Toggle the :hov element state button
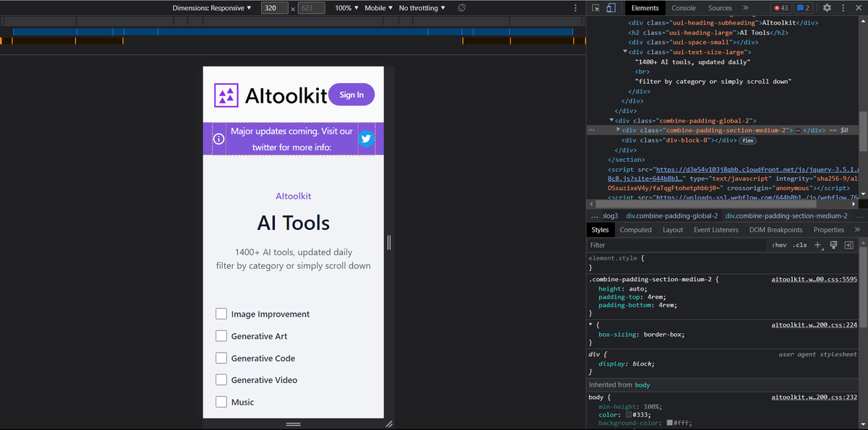 click(779, 245)
